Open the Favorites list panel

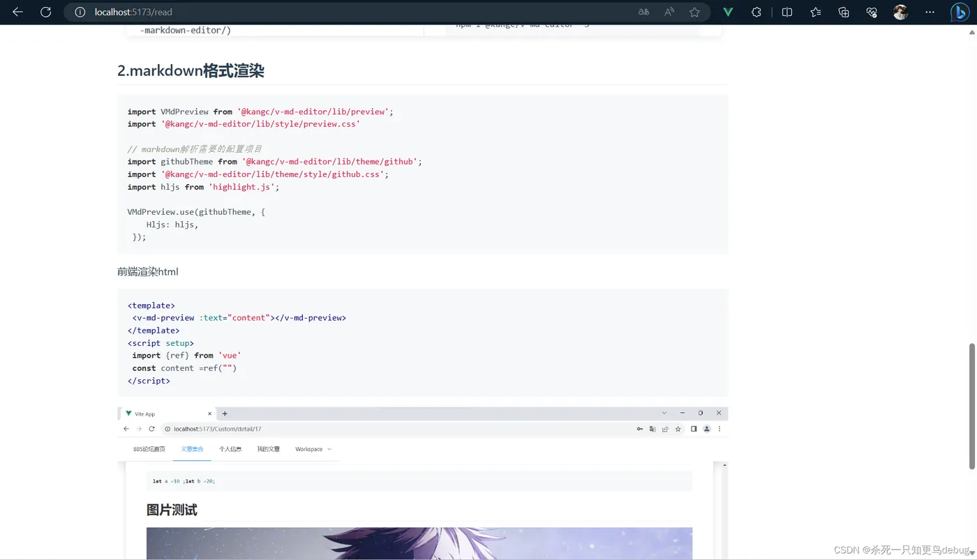pos(816,12)
